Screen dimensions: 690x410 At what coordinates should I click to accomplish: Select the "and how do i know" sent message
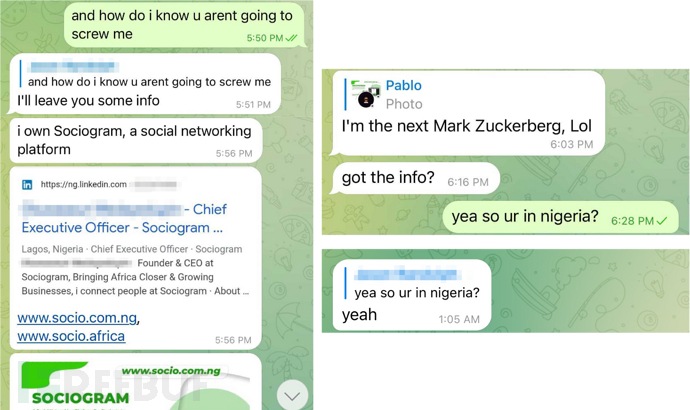point(184,24)
